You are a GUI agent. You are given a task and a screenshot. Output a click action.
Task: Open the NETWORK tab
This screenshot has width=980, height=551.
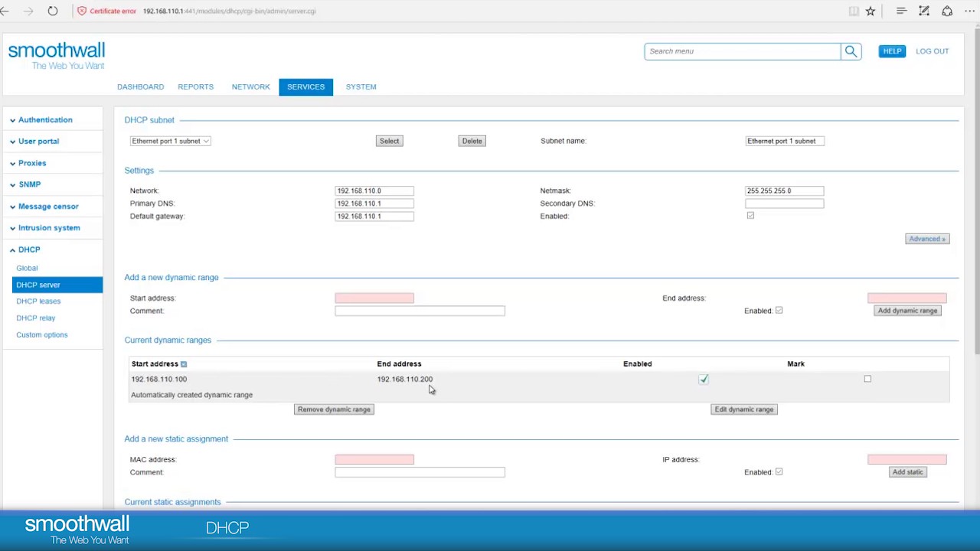tap(250, 87)
